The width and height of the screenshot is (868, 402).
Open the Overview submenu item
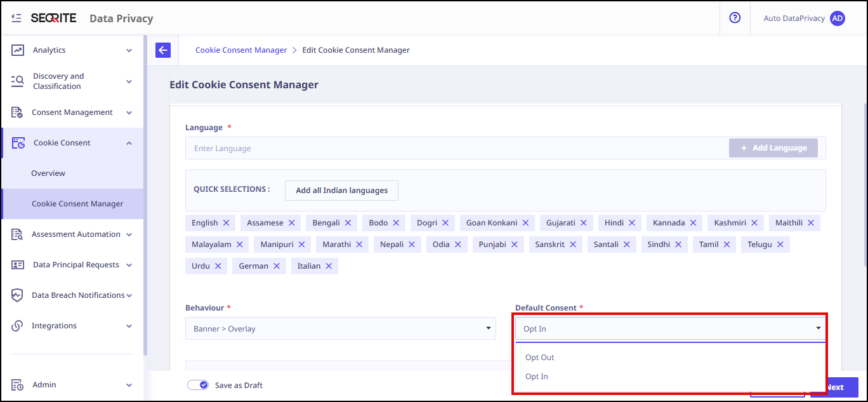click(x=48, y=173)
